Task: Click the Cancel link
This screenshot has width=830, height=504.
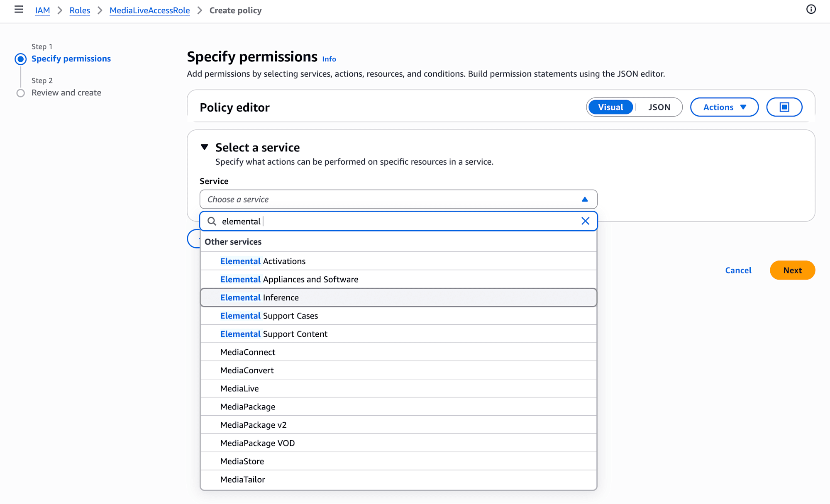Action: tap(738, 270)
